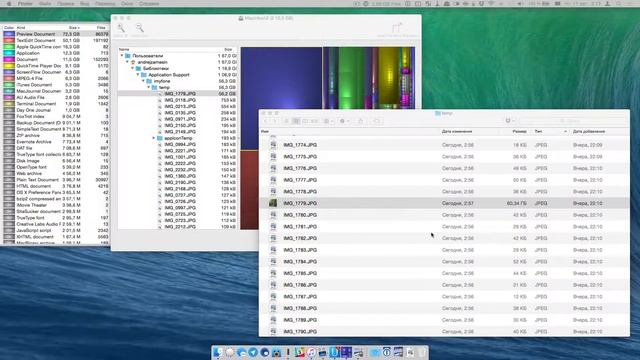Open the Файл menu in the menu bar
Image resolution: width=640 pixels, height=360 pixels.
45,4
